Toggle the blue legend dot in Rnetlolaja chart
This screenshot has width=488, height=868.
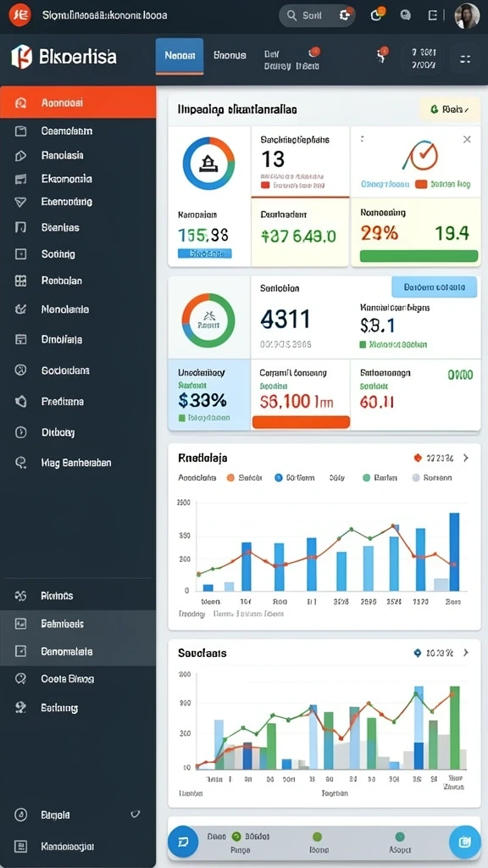[278, 477]
